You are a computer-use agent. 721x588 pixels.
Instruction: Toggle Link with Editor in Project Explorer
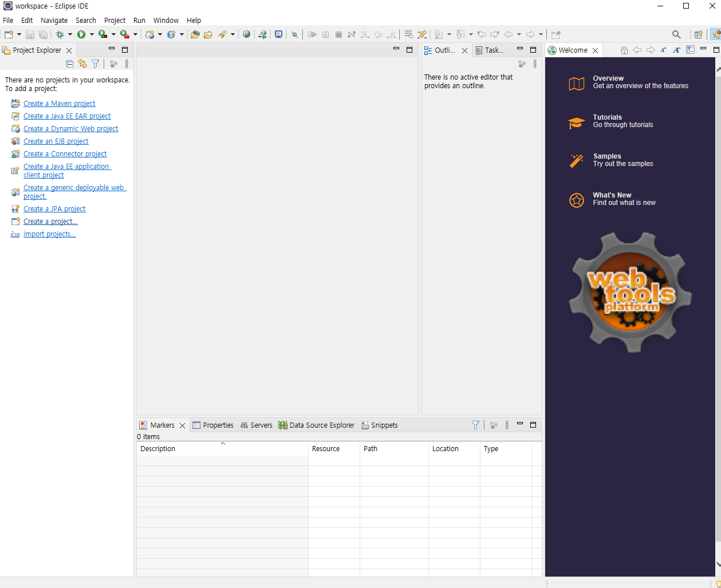pos(82,64)
